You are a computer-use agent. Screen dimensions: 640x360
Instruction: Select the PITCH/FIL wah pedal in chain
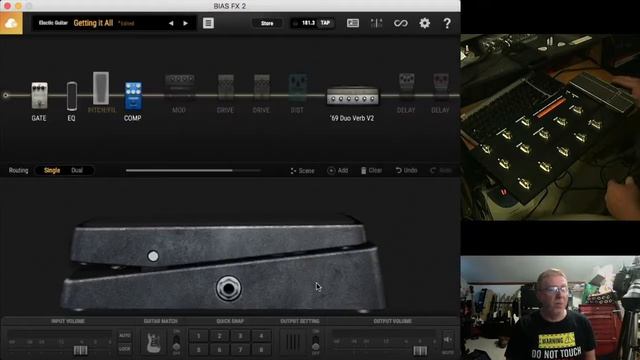click(x=101, y=88)
